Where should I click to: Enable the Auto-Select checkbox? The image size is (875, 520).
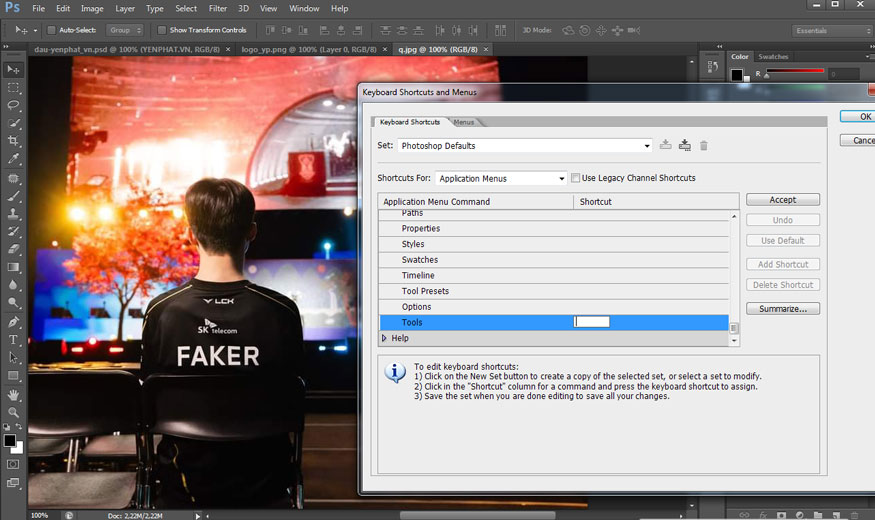52,30
